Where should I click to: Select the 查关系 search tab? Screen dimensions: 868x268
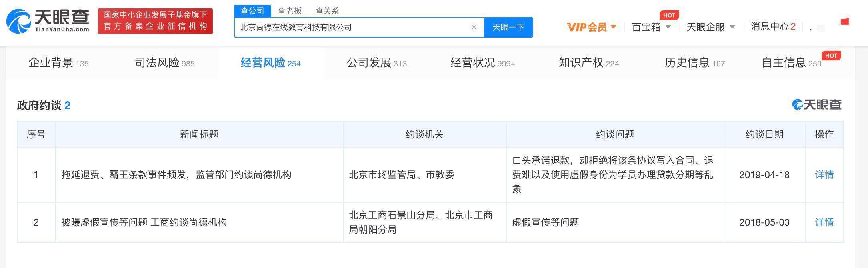[x=327, y=11]
